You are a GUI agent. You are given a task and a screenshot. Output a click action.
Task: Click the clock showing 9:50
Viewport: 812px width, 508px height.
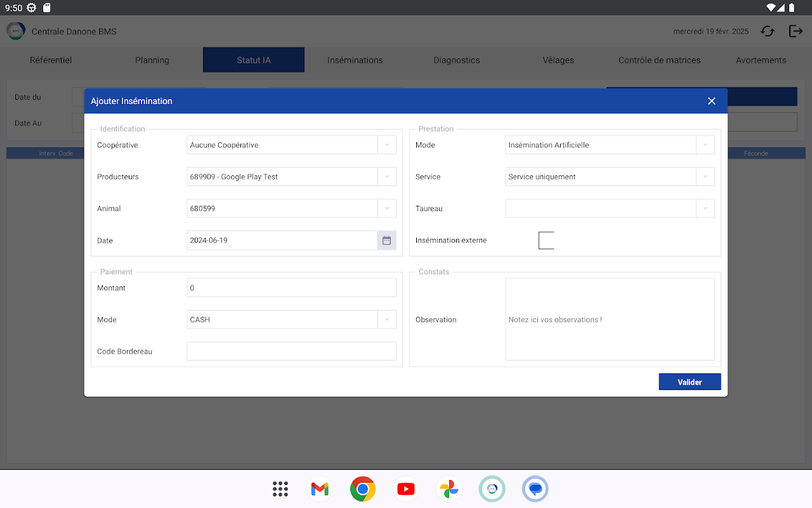[13, 8]
